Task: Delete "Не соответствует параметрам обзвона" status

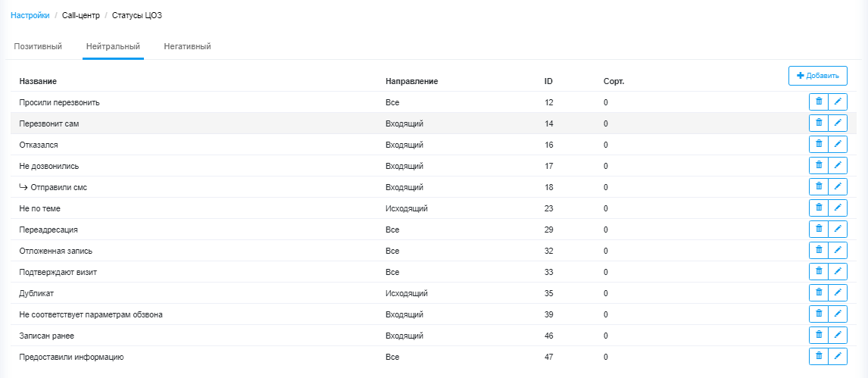Action: [819, 314]
